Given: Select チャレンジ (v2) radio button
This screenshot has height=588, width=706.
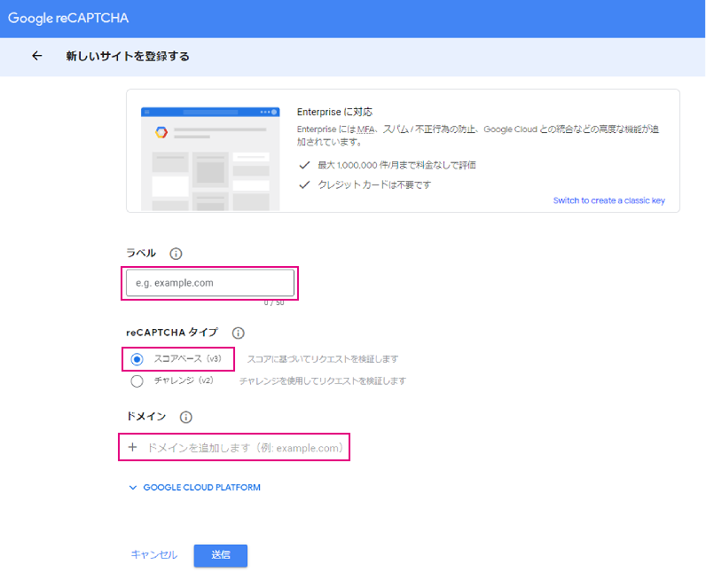Looking at the screenshot, I should pyautogui.click(x=137, y=380).
